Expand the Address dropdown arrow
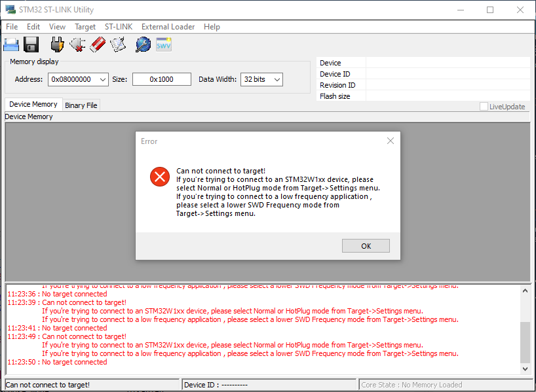The width and height of the screenshot is (536, 392). click(103, 80)
